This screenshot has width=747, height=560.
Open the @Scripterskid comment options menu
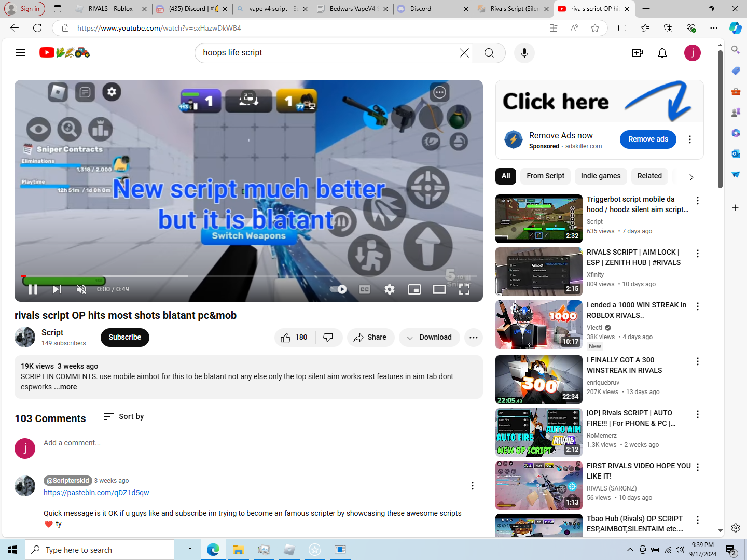[x=472, y=486]
